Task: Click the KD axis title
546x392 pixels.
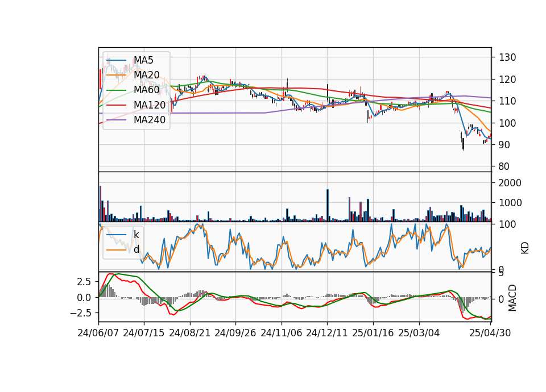Action: click(x=525, y=248)
